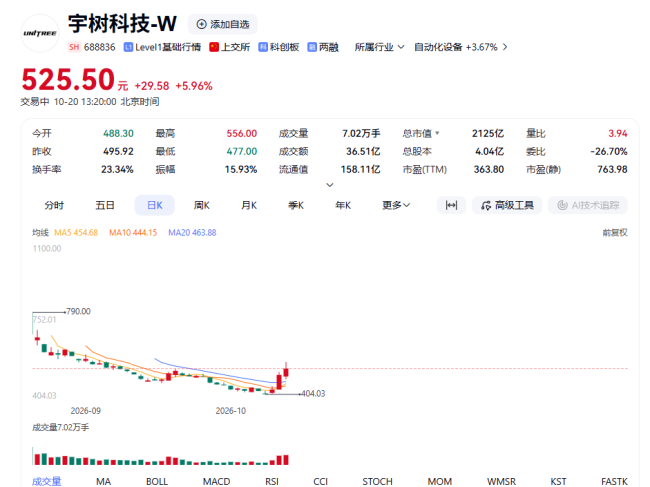Select the MA indicator tab
Viewport: 650px width, 487px height.
104,482
